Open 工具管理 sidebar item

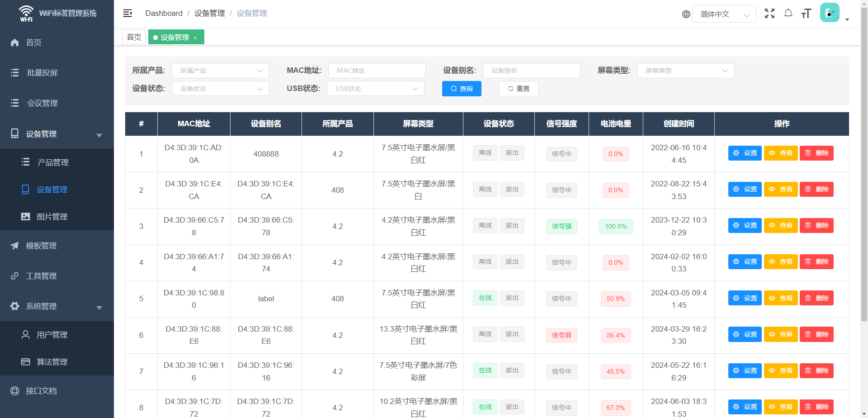57,276
